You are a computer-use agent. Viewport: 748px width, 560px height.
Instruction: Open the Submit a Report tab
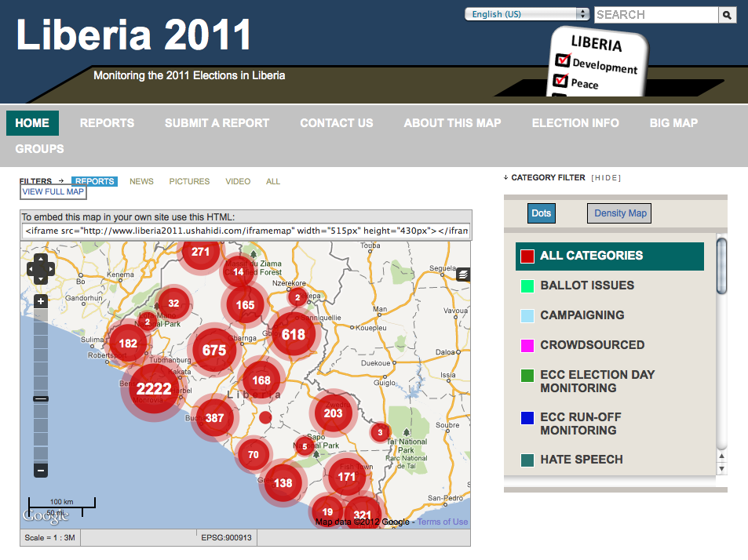click(217, 123)
